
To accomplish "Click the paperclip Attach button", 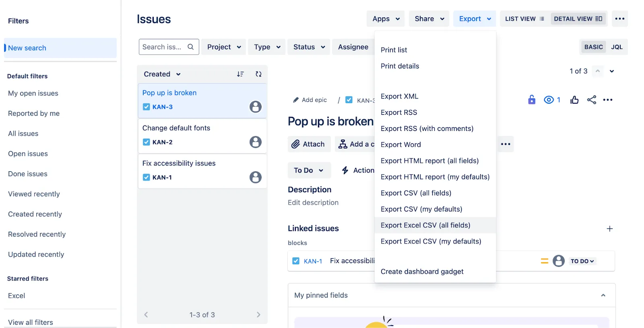I will [x=309, y=144].
